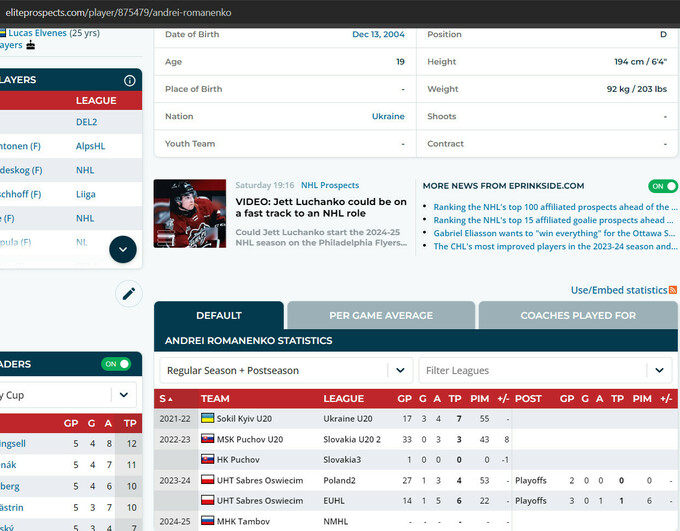Image resolution: width=680 pixels, height=531 pixels.
Task: Click the birthday cake icon
Action: tap(30, 45)
